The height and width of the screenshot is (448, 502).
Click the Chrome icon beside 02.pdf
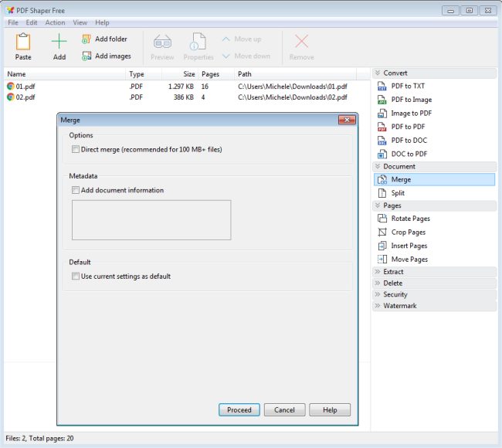click(x=11, y=97)
